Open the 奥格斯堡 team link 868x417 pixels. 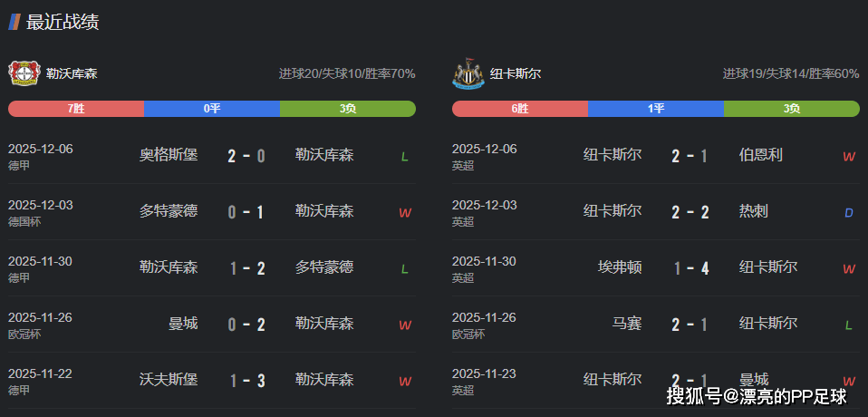(169, 155)
